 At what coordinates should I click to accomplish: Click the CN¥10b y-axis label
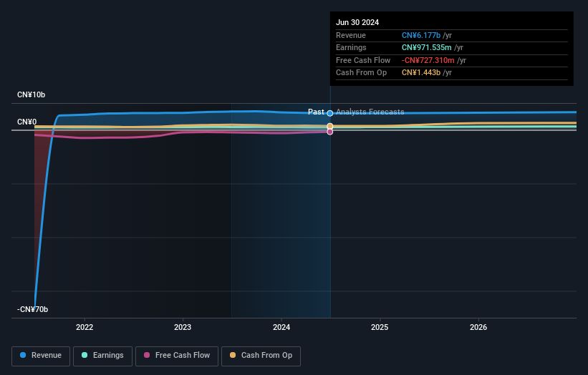[x=31, y=94]
